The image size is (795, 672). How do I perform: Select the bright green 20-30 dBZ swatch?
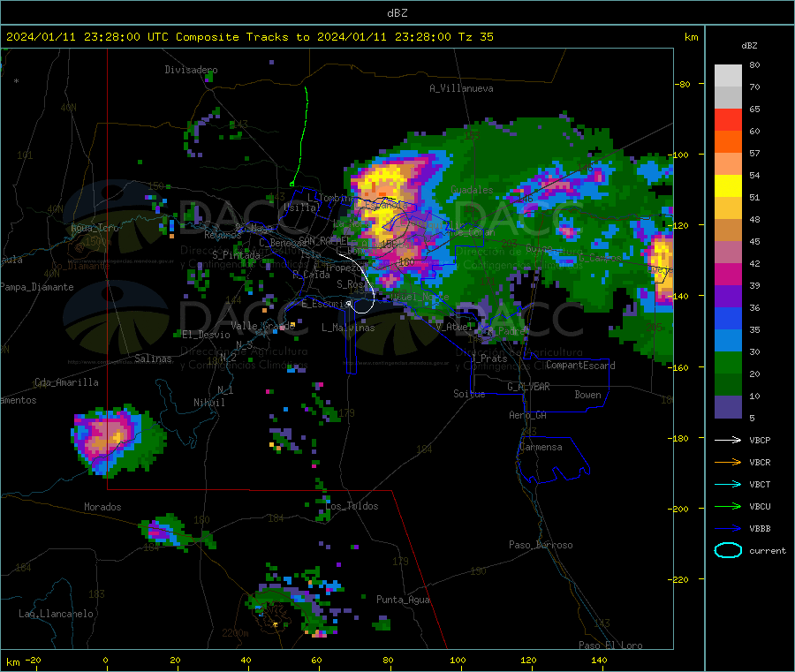[728, 362]
